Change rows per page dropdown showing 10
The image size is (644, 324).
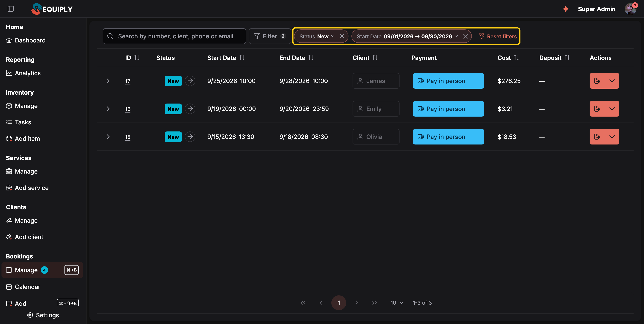[397, 303]
